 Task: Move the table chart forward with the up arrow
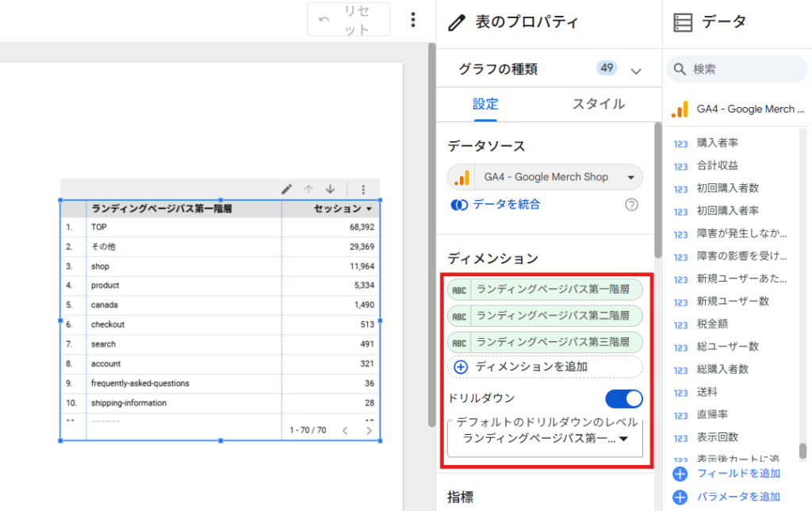coord(309,189)
